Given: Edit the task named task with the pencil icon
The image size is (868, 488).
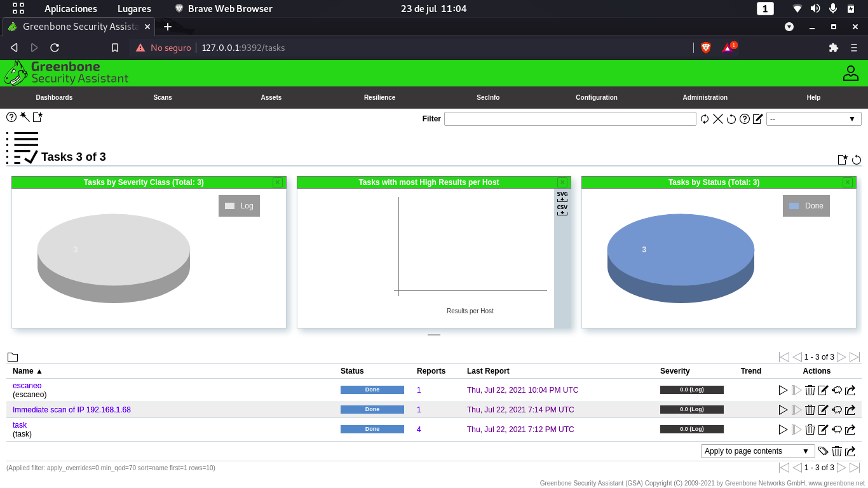Looking at the screenshot, I should (x=824, y=430).
